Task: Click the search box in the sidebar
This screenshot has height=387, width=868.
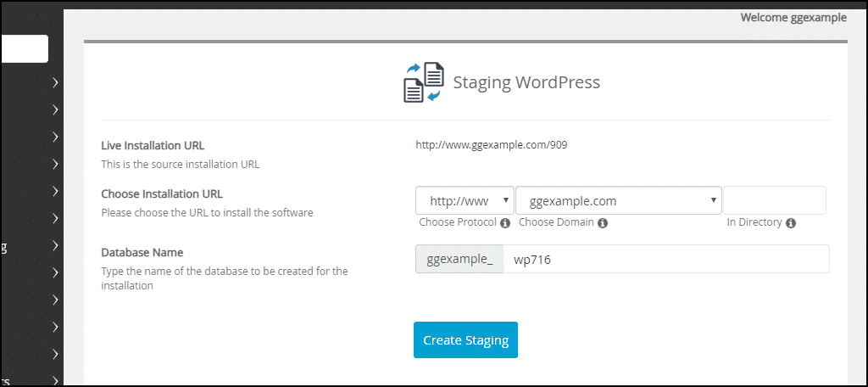Action: [x=24, y=48]
